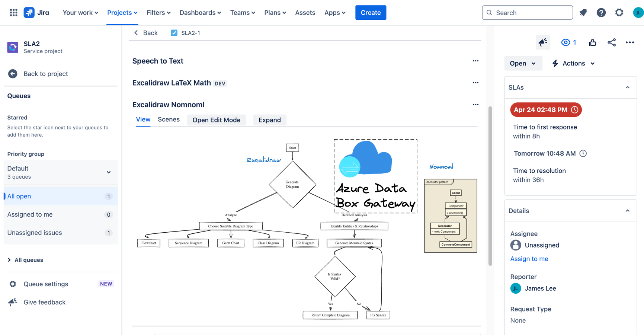644x335 pixels.
Task: Click the back chevron icon
Action: (x=136, y=33)
